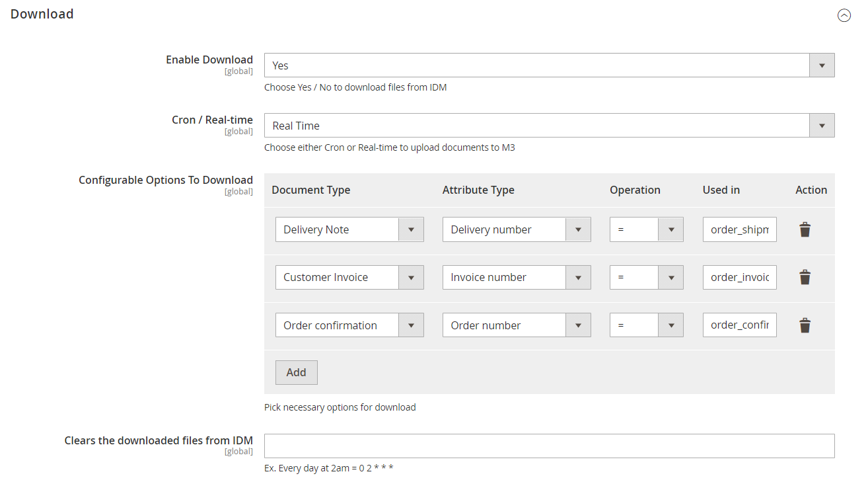Open the Delivery Note document type dropdown
Screen dimensions: 868x482
(x=349, y=229)
